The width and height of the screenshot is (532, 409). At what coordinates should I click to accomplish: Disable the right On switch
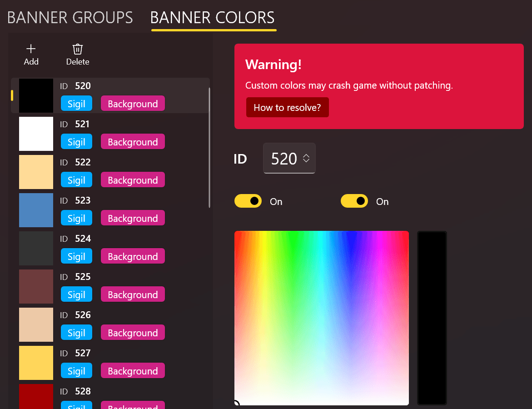(x=354, y=201)
